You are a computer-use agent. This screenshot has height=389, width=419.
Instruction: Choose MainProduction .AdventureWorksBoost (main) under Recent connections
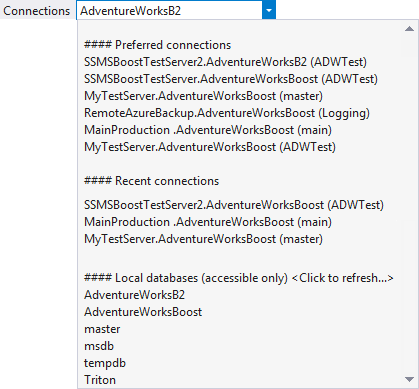(x=208, y=222)
